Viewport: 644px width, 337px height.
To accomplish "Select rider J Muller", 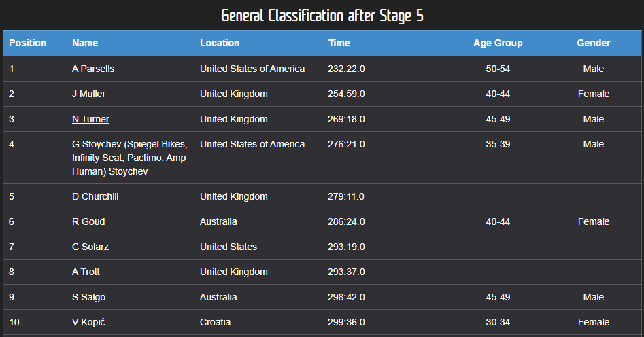I will tap(88, 94).
